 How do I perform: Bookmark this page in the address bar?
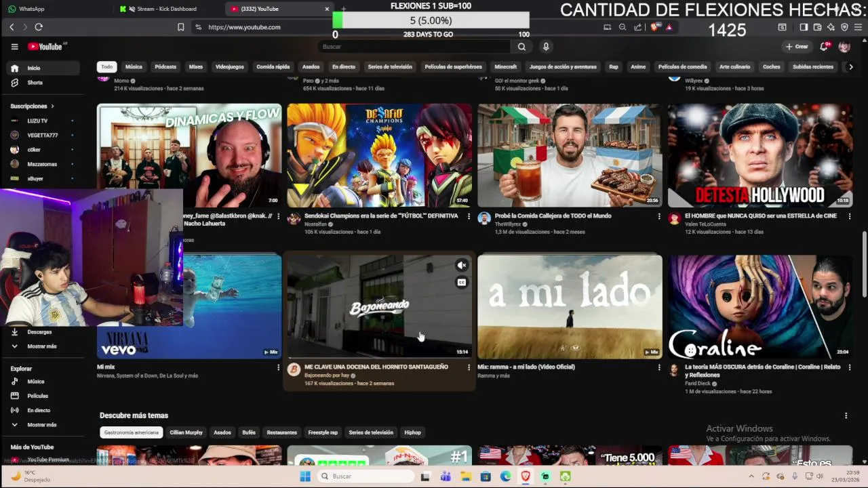[180, 27]
